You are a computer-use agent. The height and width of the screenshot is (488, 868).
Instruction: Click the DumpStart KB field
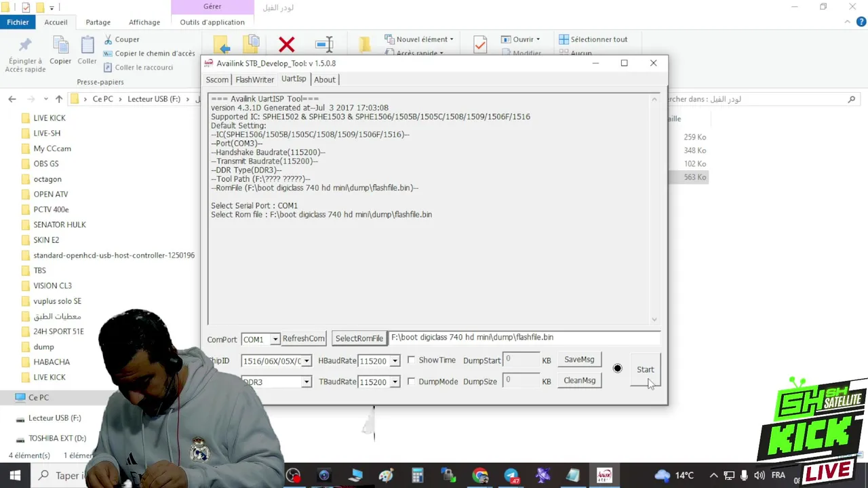tap(520, 360)
